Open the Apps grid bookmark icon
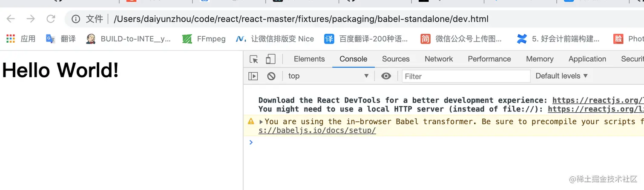The height and width of the screenshot is (190, 644). click(11, 39)
